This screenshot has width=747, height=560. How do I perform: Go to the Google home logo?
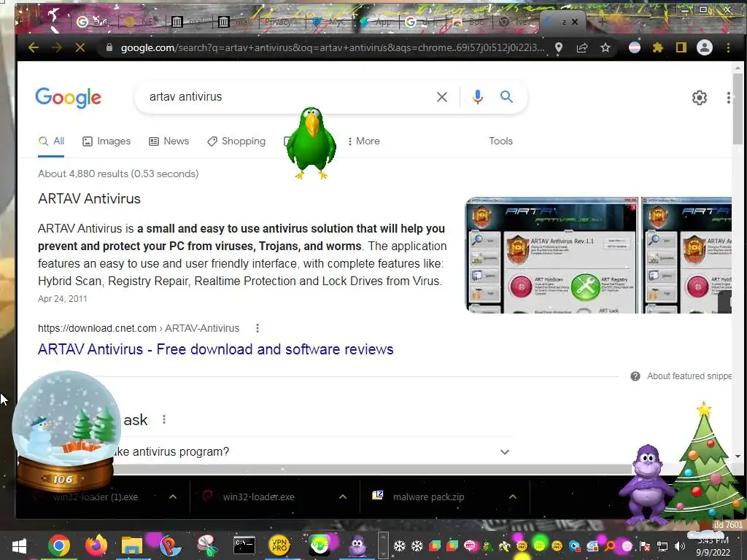click(x=68, y=98)
